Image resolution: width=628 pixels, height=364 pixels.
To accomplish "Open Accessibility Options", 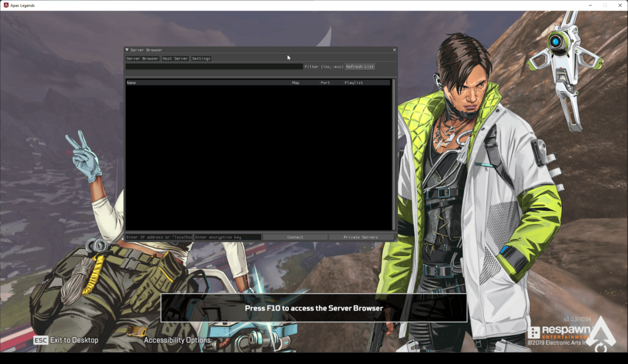I will tap(177, 340).
